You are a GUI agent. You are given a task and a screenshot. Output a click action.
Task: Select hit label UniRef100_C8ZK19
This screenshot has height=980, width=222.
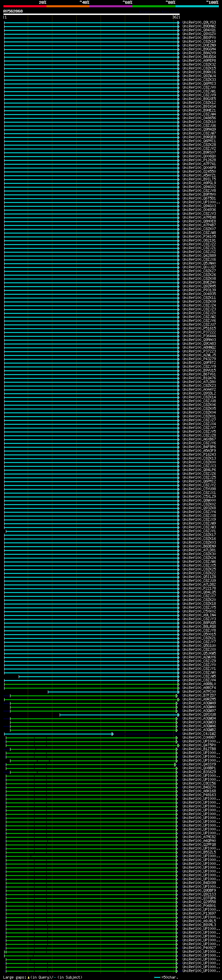coord(199,41)
